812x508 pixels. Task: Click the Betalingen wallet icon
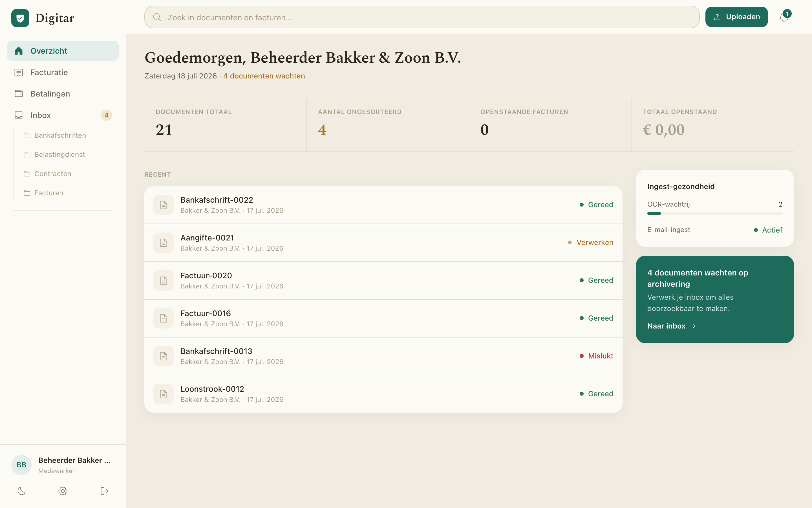pyautogui.click(x=19, y=93)
